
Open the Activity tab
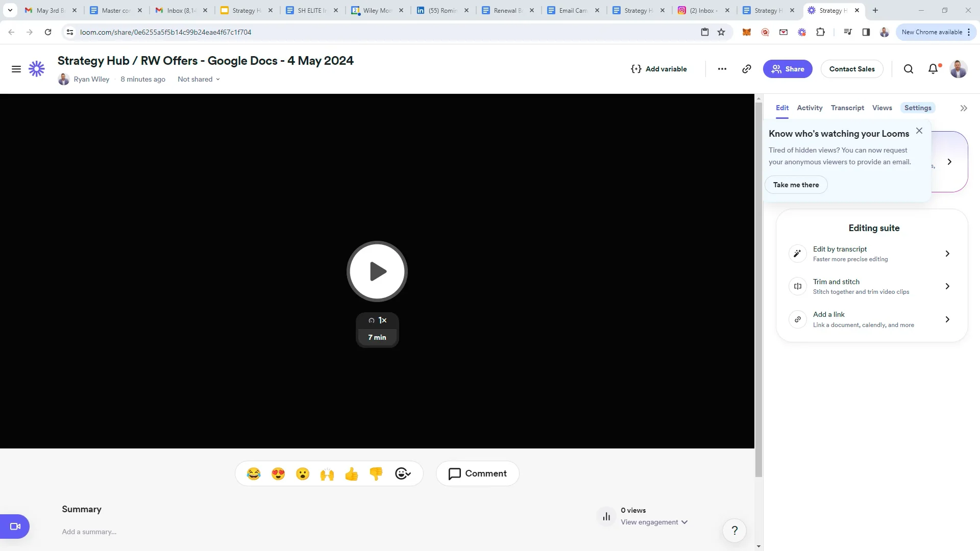(810, 108)
